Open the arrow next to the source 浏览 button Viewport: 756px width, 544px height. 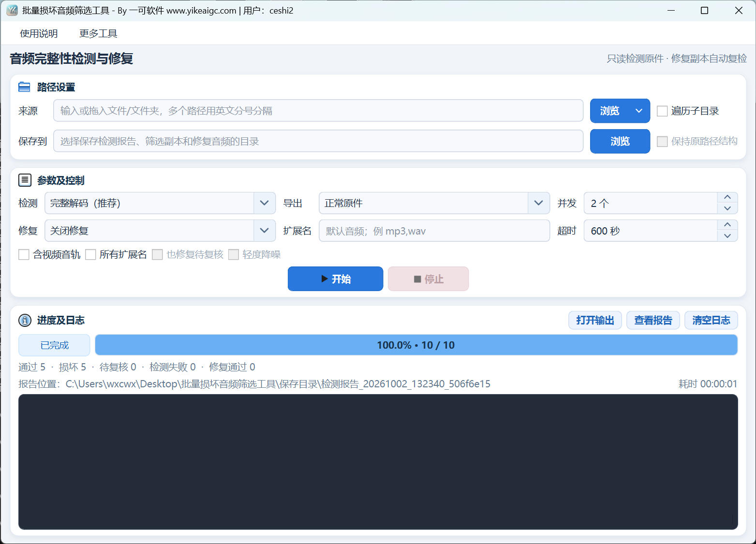639,111
